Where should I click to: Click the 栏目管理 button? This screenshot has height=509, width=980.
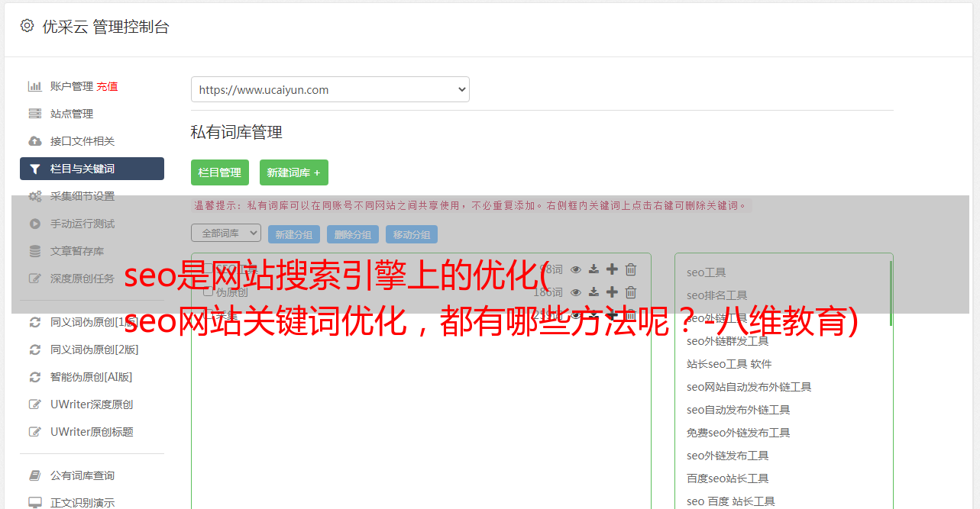click(220, 172)
